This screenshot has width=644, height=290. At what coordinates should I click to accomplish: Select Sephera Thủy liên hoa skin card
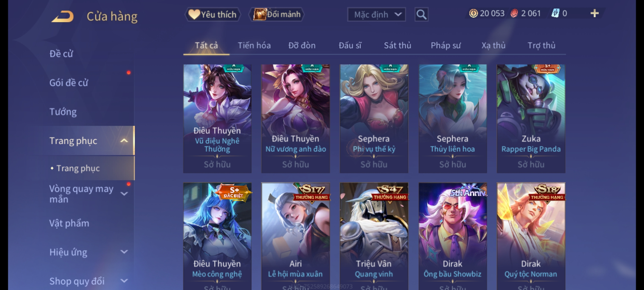pos(453,118)
